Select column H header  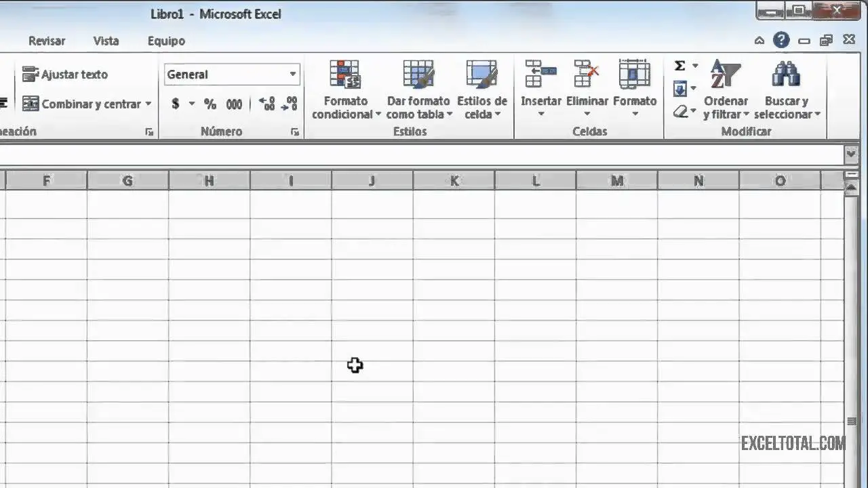click(209, 181)
